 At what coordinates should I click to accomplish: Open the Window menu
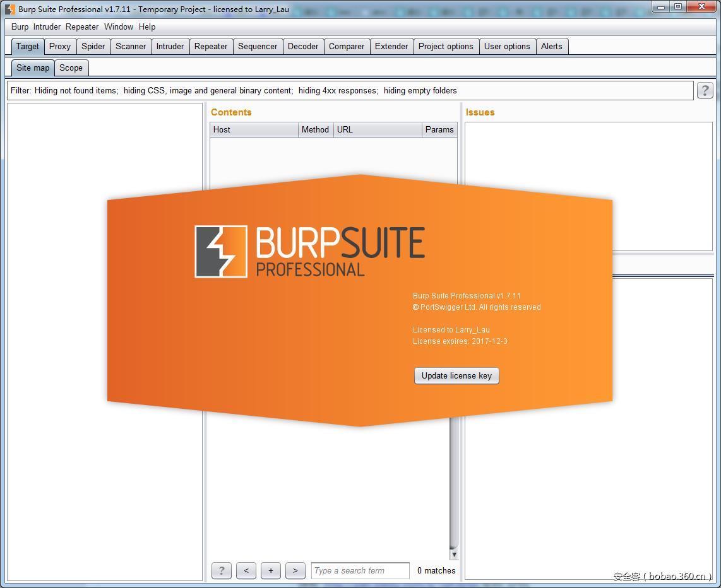click(119, 26)
